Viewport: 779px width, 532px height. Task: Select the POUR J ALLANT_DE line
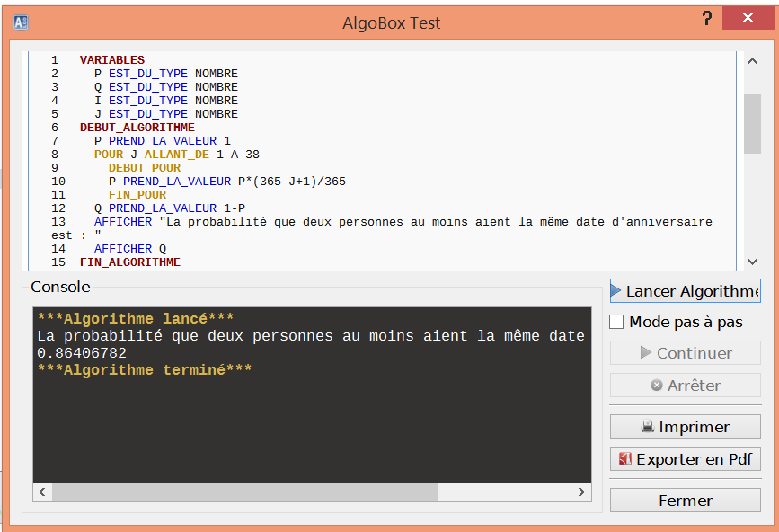pyautogui.click(x=176, y=155)
